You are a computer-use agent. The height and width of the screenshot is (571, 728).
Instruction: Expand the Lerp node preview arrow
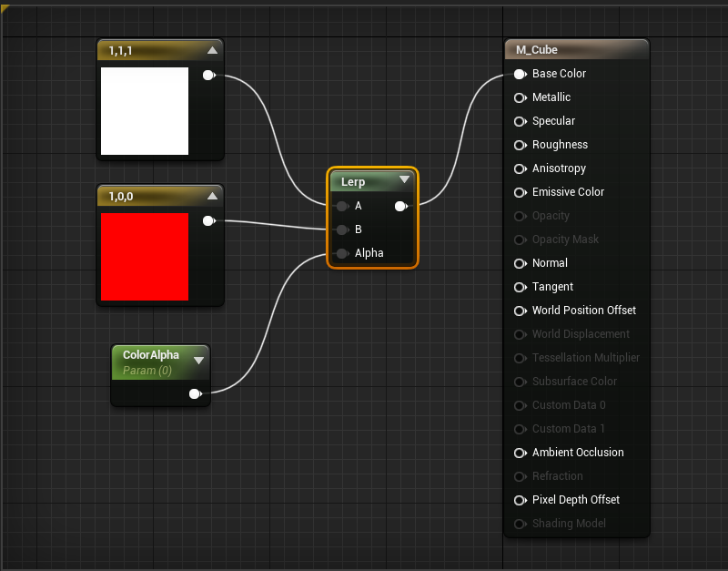pyautogui.click(x=404, y=179)
